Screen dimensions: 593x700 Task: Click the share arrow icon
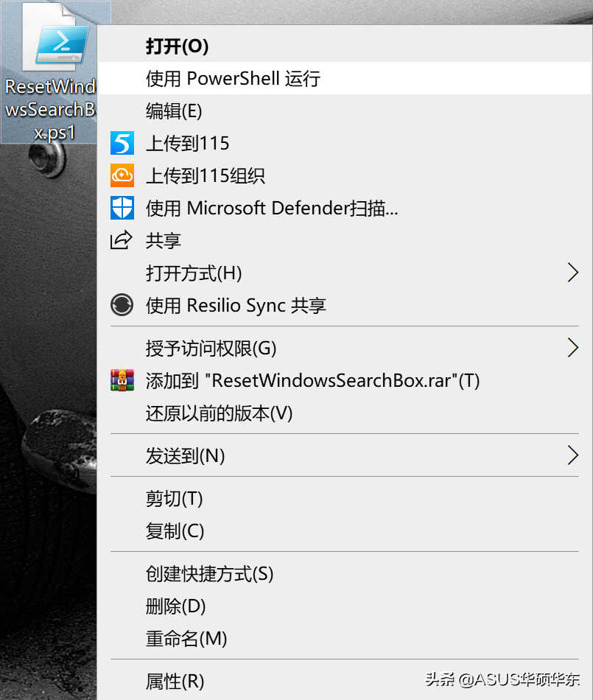(x=122, y=240)
